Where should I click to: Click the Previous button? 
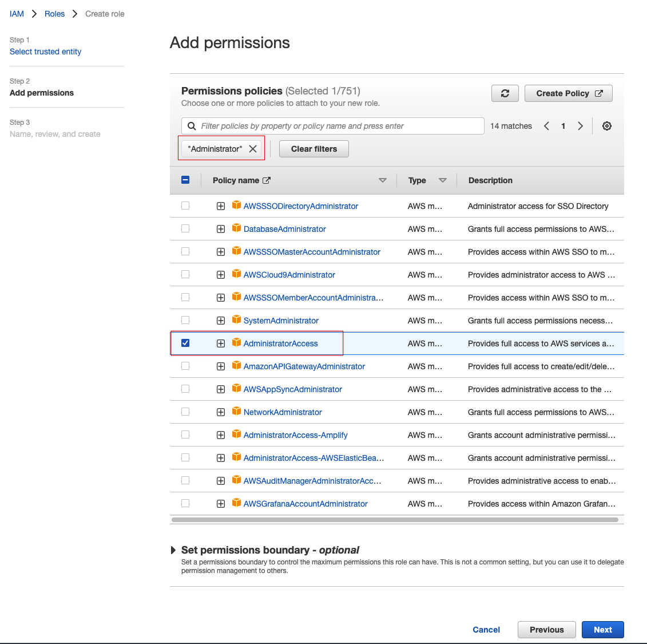click(546, 630)
